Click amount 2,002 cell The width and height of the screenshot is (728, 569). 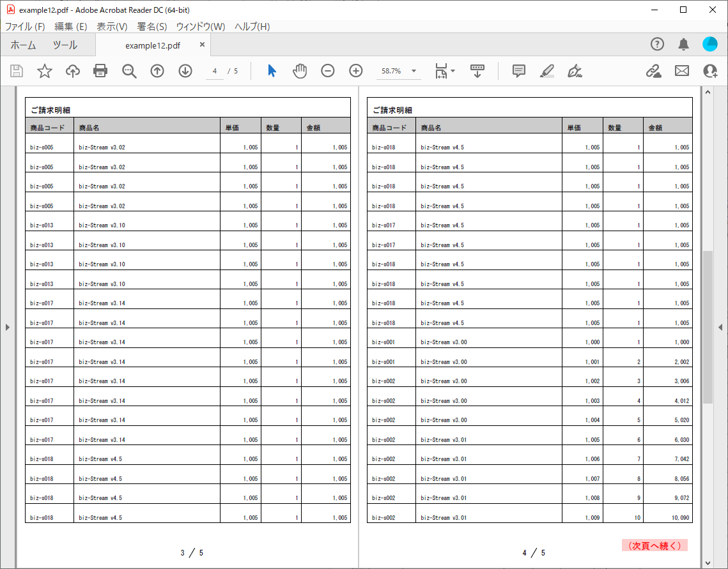pyautogui.click(x=682, y=361)
